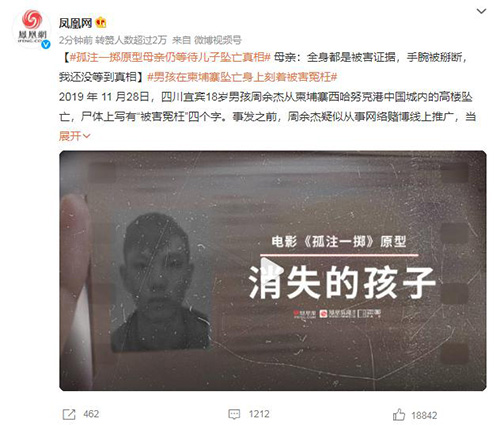The height and width of the screenshot is (426, 500).
Task: Click the repost count 462
Action: pos(91,414)
